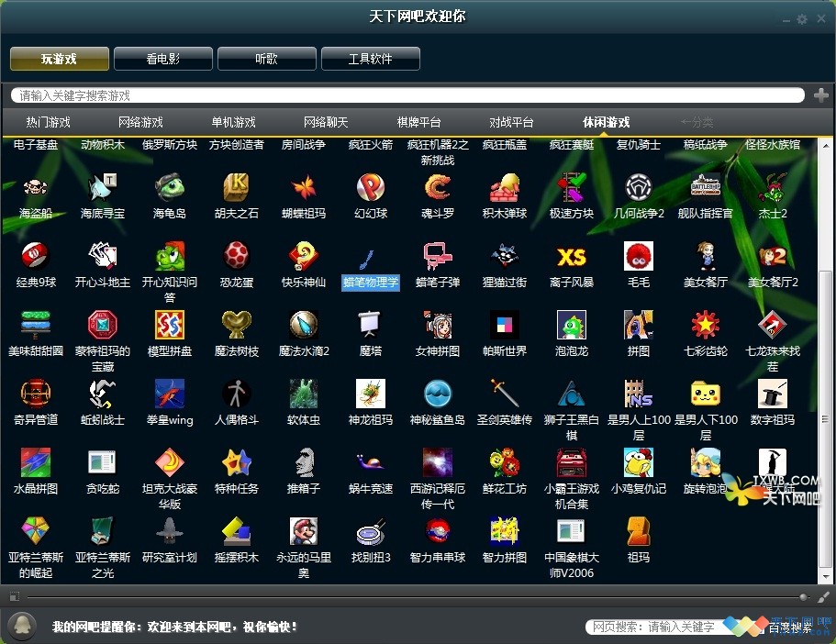Open the 幻幻球 game icon
The width and height of the screenshot is (836, 644).
[371, 190]
